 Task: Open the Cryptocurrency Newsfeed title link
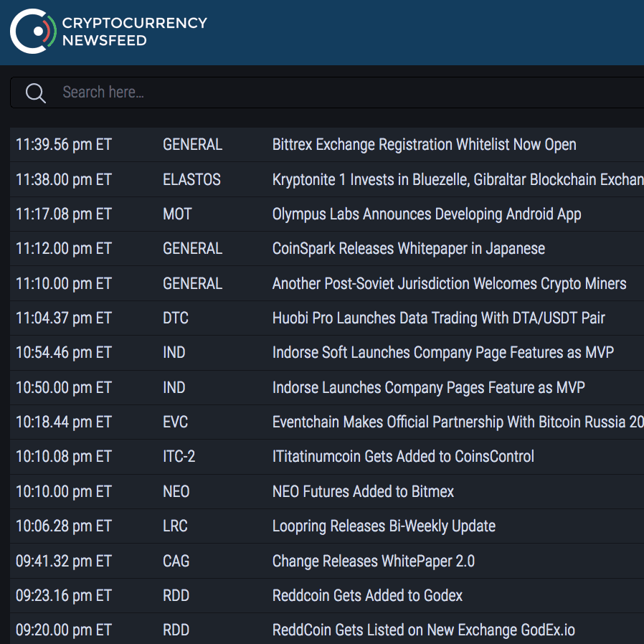coord(134,32)
